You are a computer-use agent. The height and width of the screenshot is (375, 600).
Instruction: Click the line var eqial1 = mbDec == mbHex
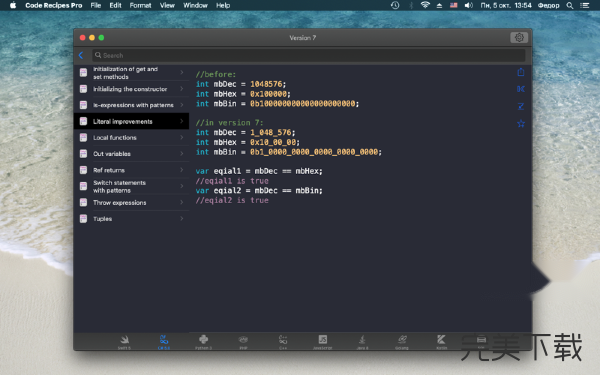click(259, 171)
